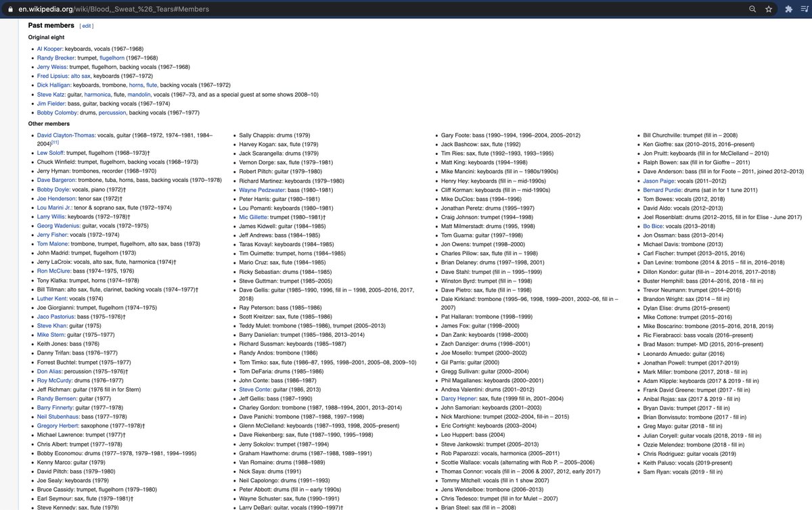
Task: Open the Mike Stern link
Action: pos(51,335)
